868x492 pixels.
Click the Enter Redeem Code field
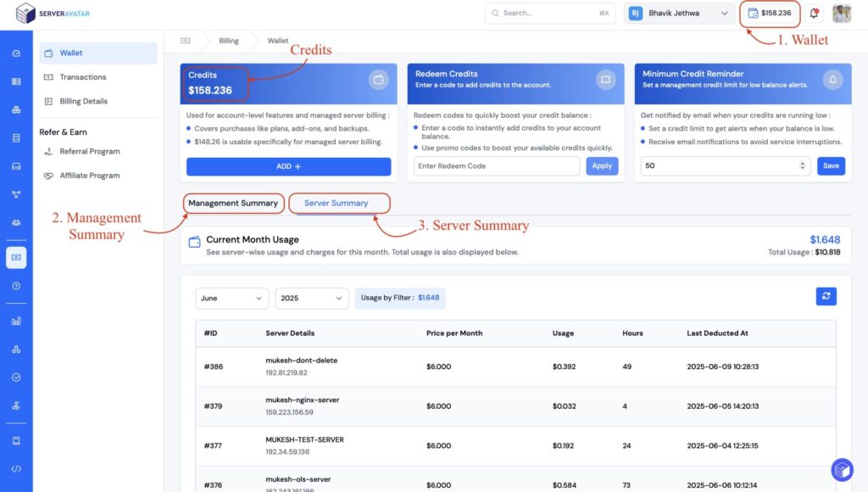click(497, 165)
